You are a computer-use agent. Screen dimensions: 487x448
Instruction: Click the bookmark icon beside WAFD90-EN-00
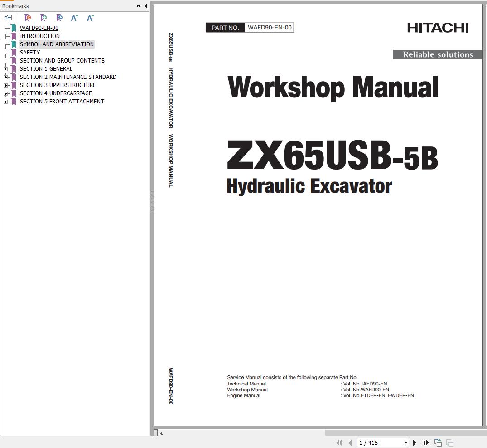(x=14, y=28)
